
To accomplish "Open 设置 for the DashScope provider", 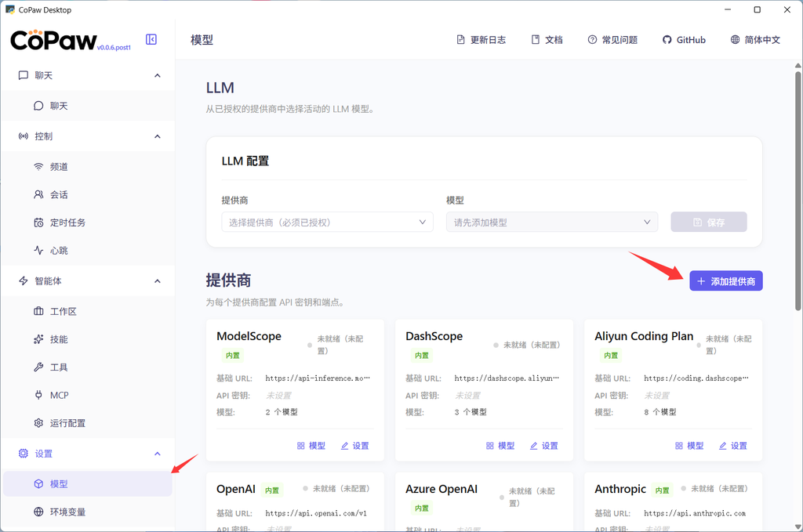I will 544,446.
